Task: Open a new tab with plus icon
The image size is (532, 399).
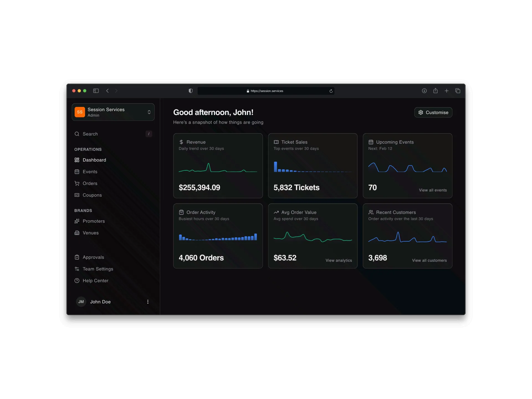Action: tap(447, 91)
